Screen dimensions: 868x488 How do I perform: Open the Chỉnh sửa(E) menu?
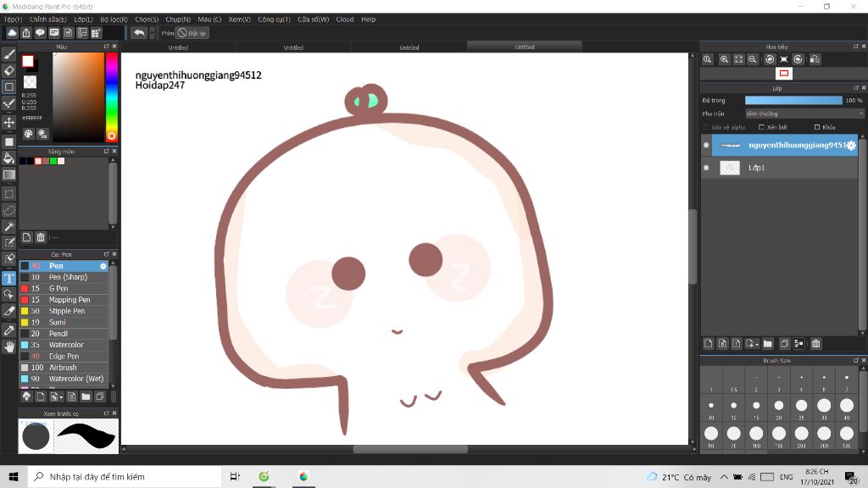48,19
